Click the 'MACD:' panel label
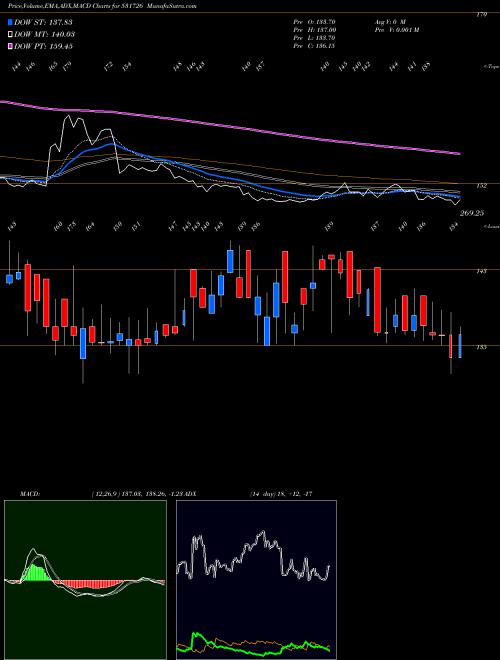Image resolution: width=500 pixels, height=660 pixels. [x=29, y=494]
